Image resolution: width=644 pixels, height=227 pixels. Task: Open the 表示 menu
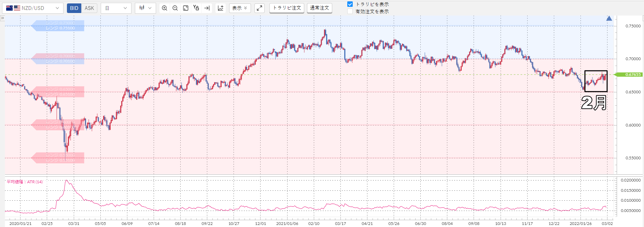point(240,8)
